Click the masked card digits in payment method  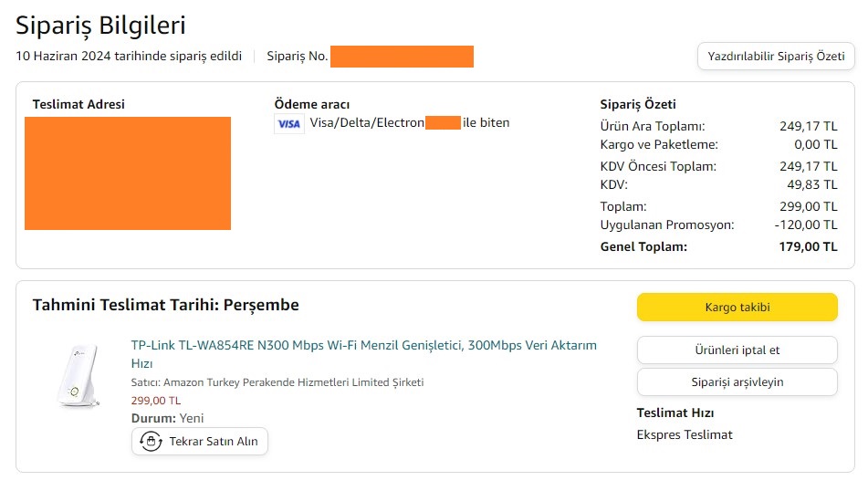[443, 123]
